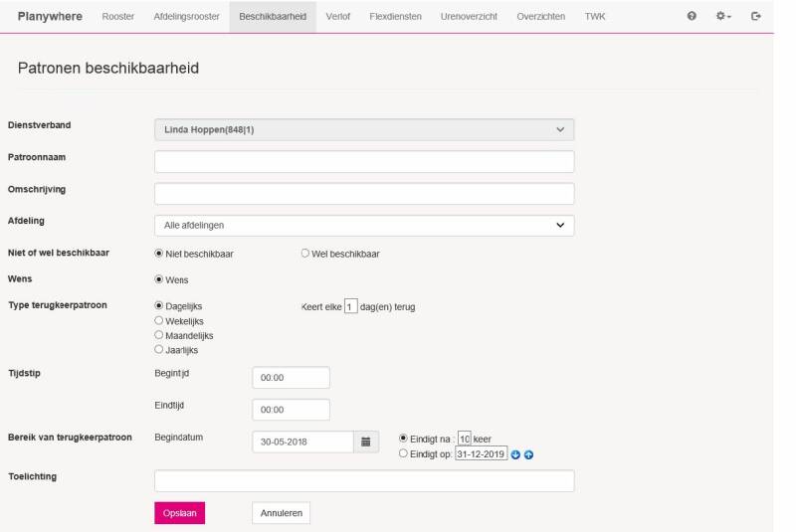Image resolution: width=796 pixels, height=532 pixels.
Task: Click the blue up arrow beside end date
Action: click(x=529, y=454)
